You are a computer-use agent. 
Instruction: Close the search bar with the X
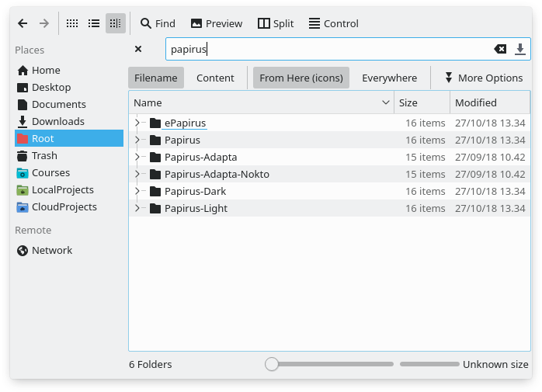pos(138,49)
